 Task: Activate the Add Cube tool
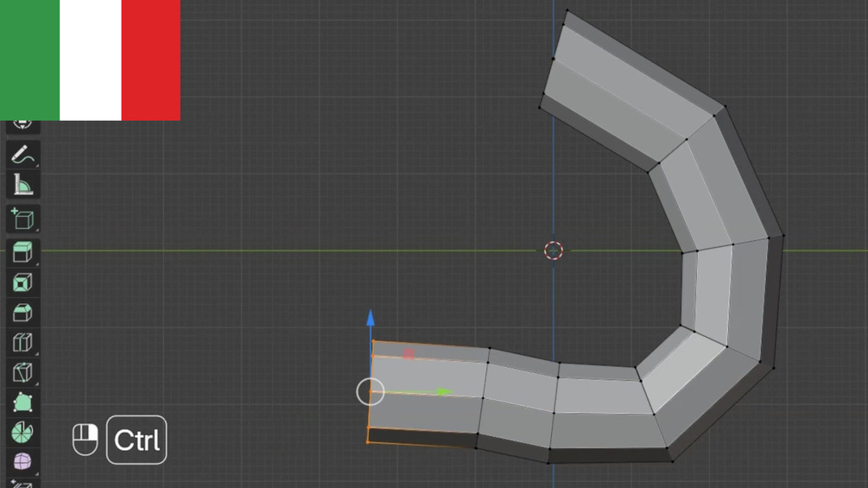[22, 219]
